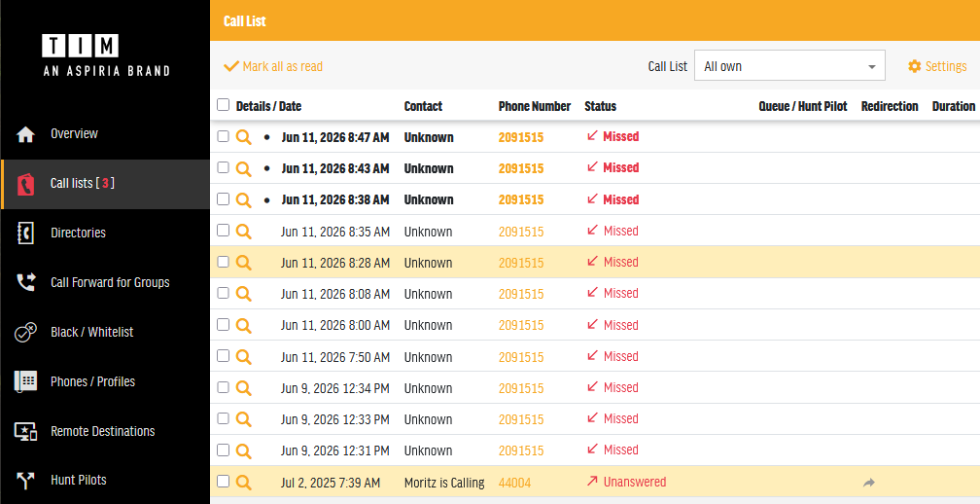Open details magnifier for Jun 9 12:33 PM call
The height and width of the screenshot is (504, 980).
tap(244, 419)
